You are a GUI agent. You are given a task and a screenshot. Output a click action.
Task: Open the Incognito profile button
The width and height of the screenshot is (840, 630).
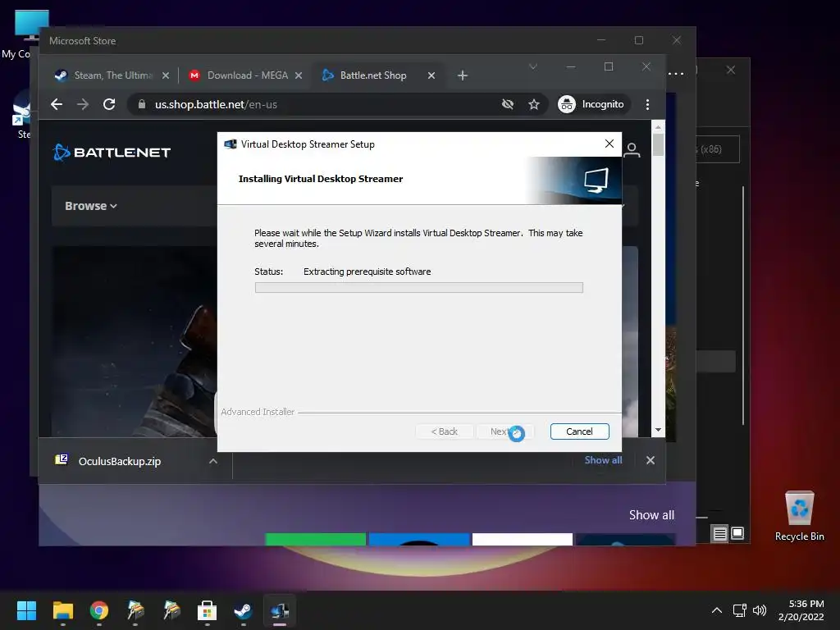(x=591, y=104)
